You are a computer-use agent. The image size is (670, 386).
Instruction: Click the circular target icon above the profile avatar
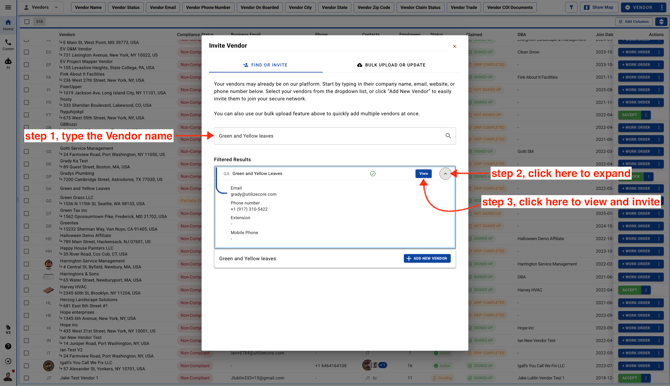click(8, 361)
